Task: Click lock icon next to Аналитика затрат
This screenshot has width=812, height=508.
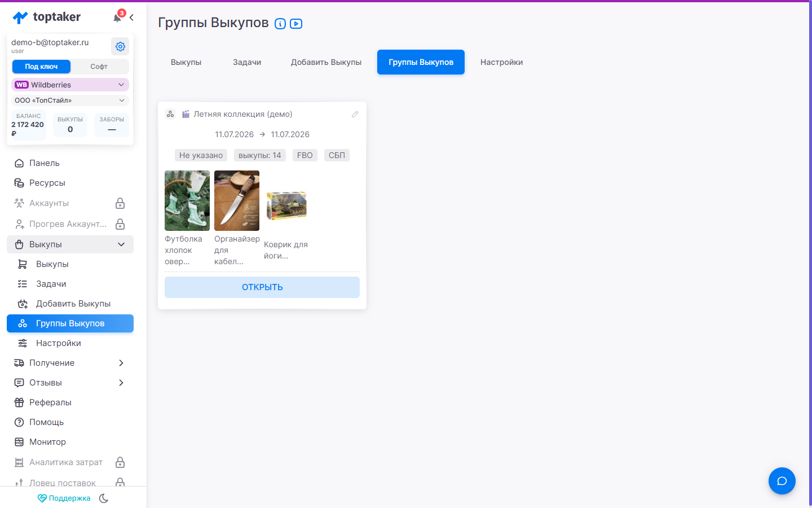Action: (x=120, y=462)
